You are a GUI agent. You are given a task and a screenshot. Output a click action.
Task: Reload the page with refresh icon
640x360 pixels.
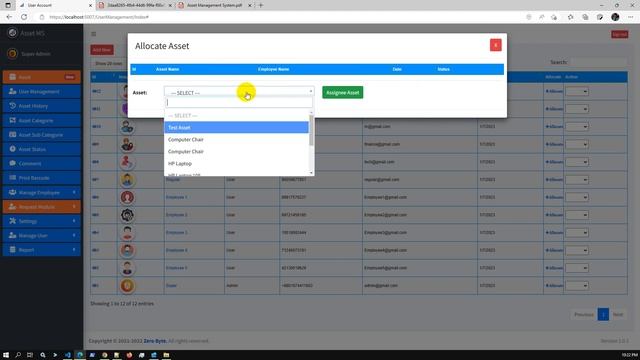click(24, 17)
